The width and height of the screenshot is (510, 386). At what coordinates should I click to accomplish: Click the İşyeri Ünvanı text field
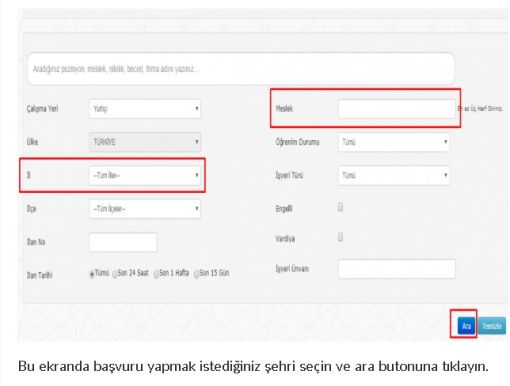(397, 269)
